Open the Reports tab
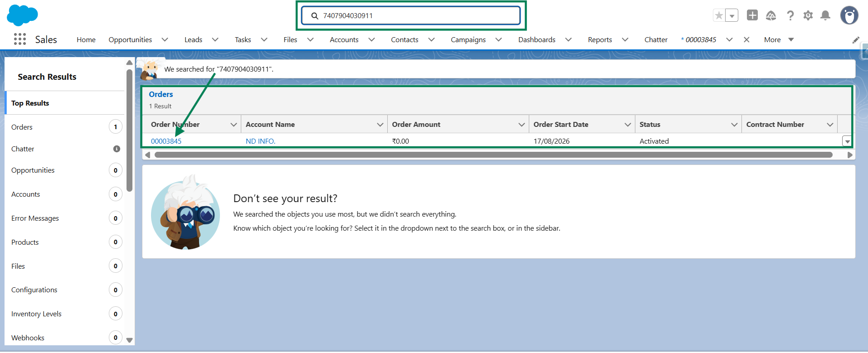868x353 pixels. [600, 39]
